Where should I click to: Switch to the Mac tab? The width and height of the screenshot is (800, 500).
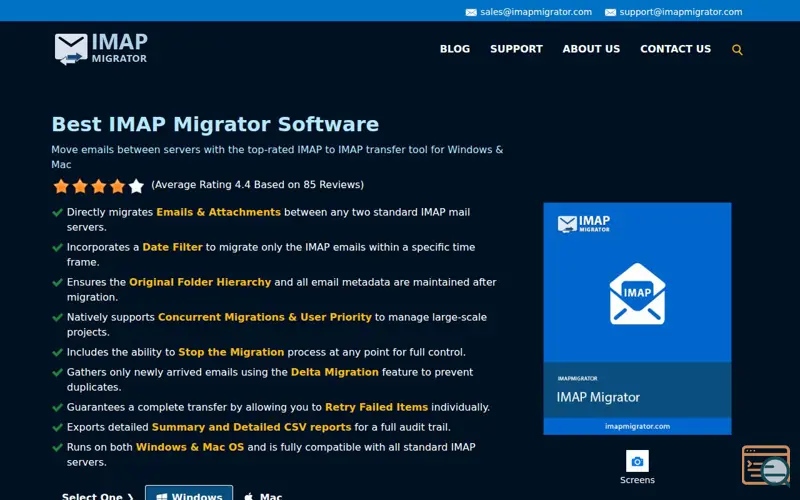point(263,494)
